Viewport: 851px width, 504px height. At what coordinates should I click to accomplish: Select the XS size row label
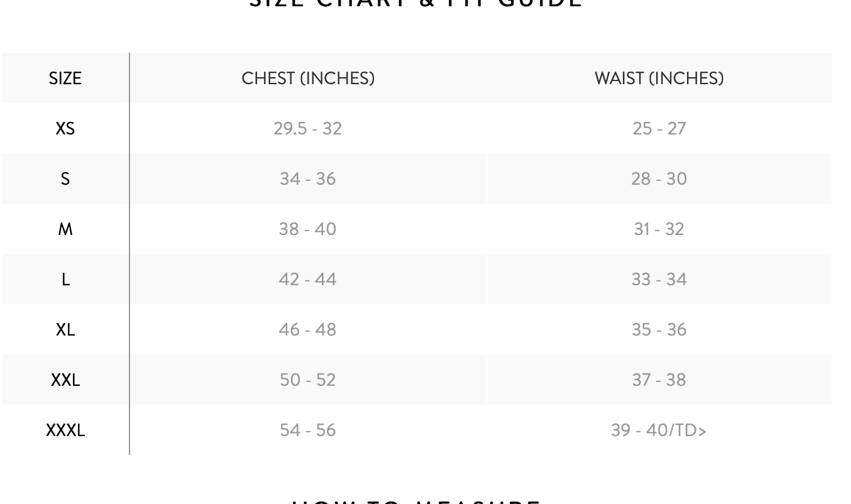point(65,129)
